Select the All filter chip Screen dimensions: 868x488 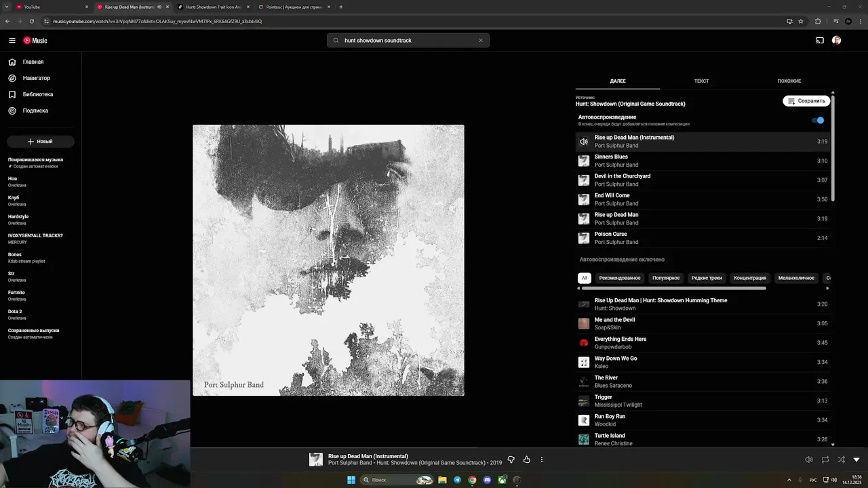click(x=585, y=278)
